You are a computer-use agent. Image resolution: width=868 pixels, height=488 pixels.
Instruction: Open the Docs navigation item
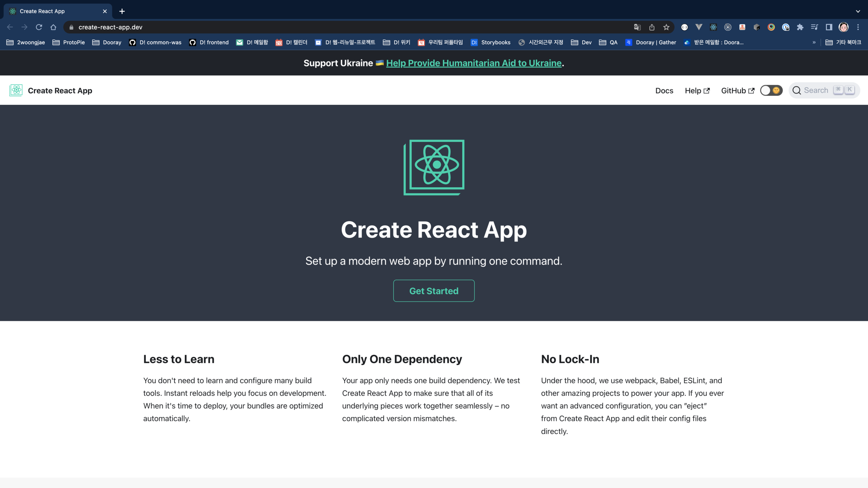click(x=664, y=90)
